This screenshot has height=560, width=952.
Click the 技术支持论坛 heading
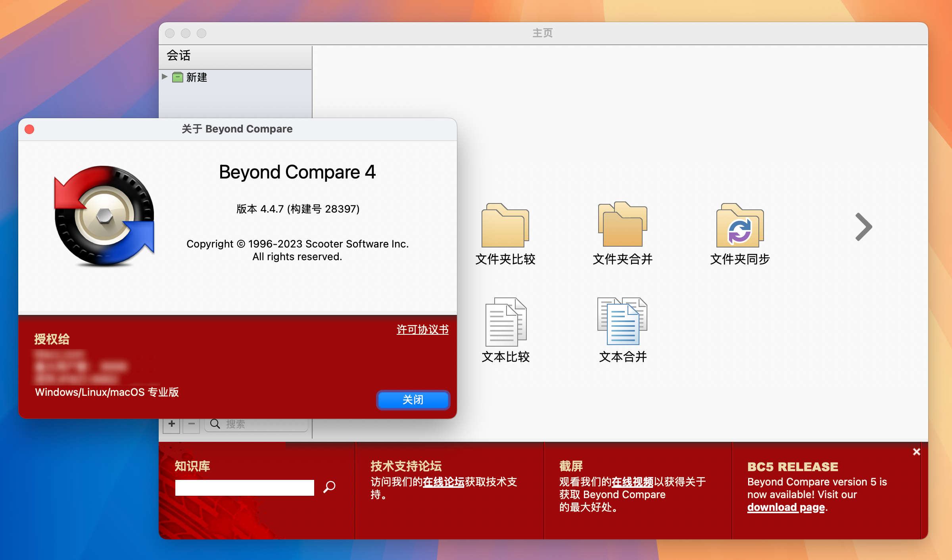(x=406, y=466)
